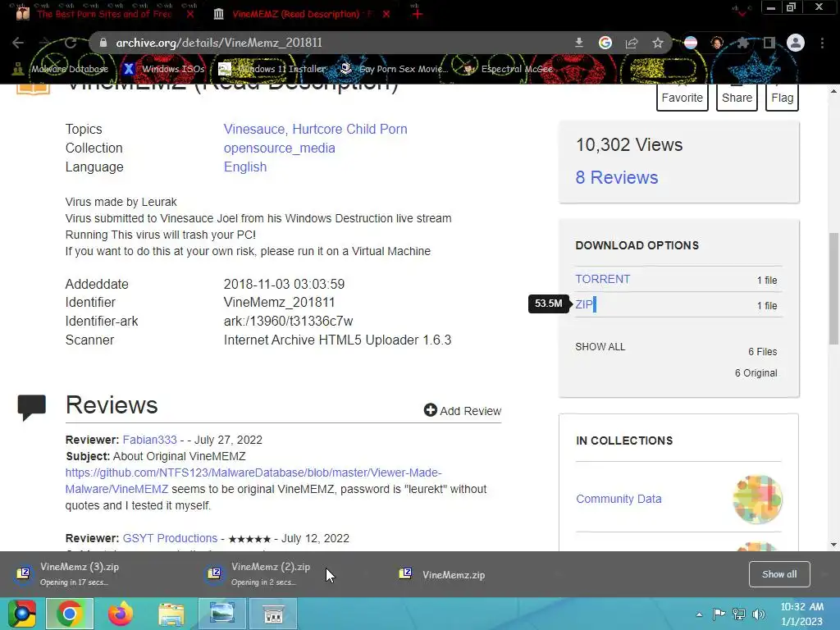
Task: Go back to the previous page
Action: tap(18, 43)
